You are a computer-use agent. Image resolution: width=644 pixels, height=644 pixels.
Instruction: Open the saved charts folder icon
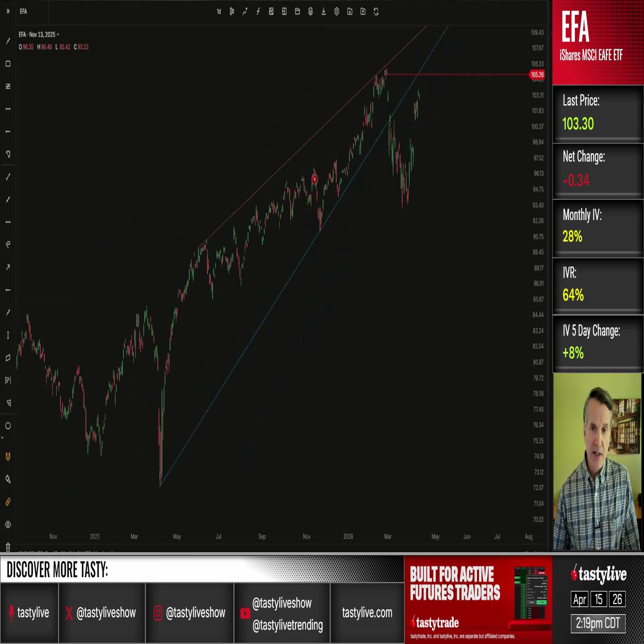pos(297,12)
